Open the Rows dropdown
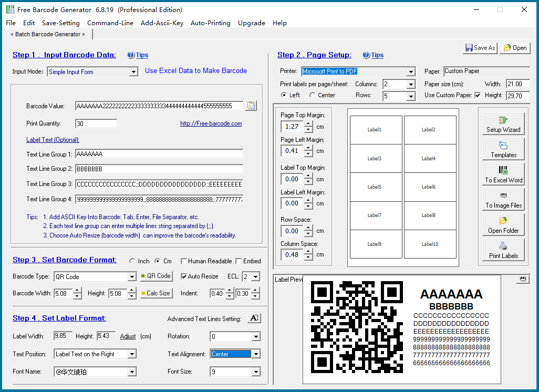The width and height of the screenshot is (539, 392). [411, 96]
